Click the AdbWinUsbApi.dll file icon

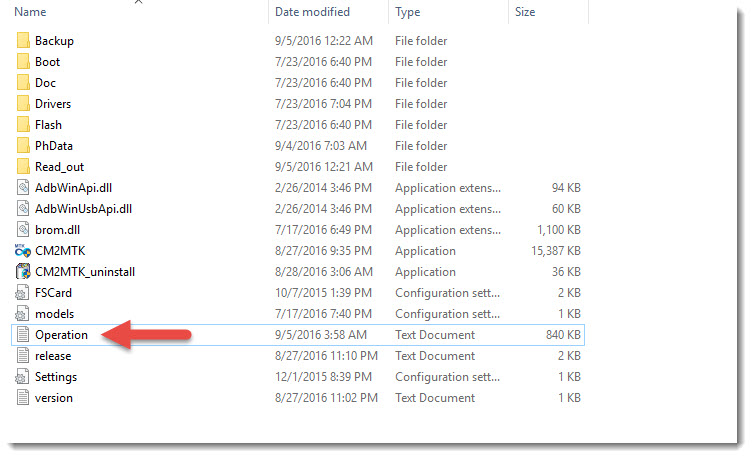(23, 209)
